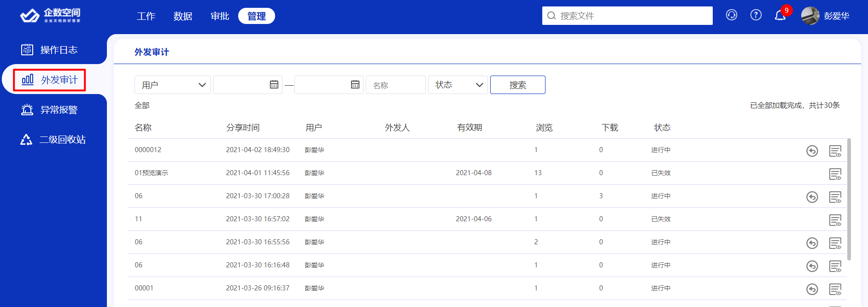Click the 下载 column header
Image resolution: width=868 pixels, height=307 pixels.
610,128
